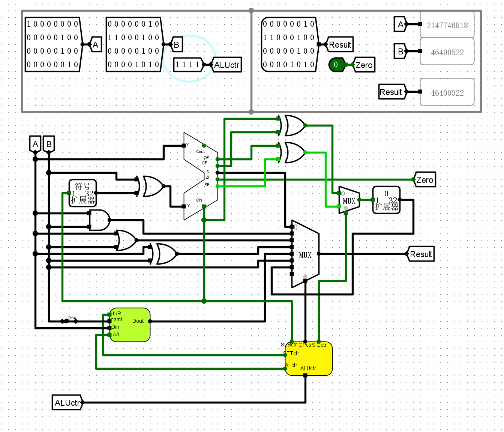Toggle the 1 bit in input B's top row

point(151,24)
